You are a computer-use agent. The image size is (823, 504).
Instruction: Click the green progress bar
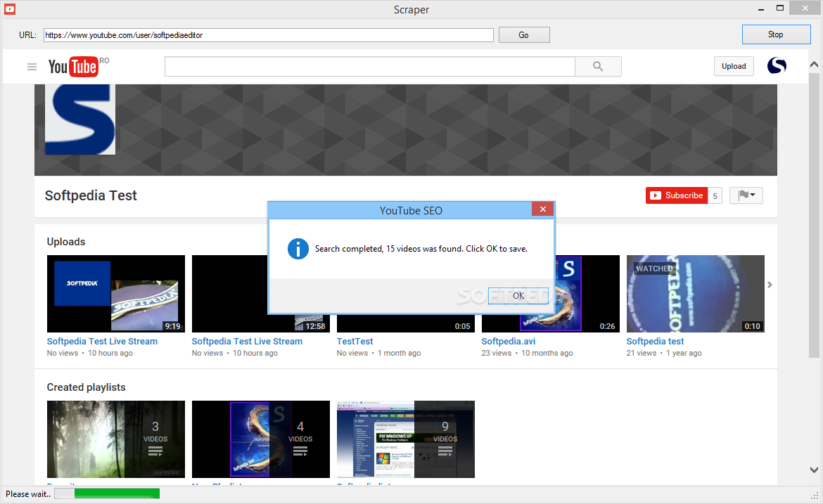[x=117, y=493]
